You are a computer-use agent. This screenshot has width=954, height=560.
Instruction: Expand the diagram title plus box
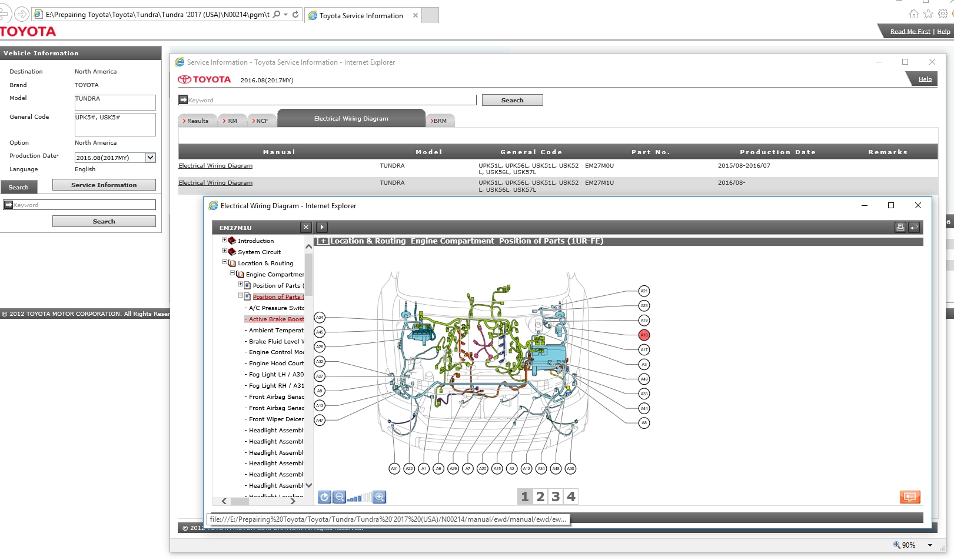[x=323, y=241]
